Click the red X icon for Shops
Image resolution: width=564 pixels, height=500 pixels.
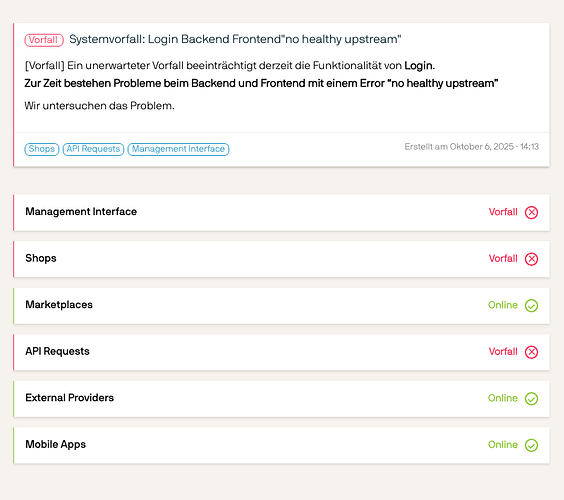[x=531, y=259]
